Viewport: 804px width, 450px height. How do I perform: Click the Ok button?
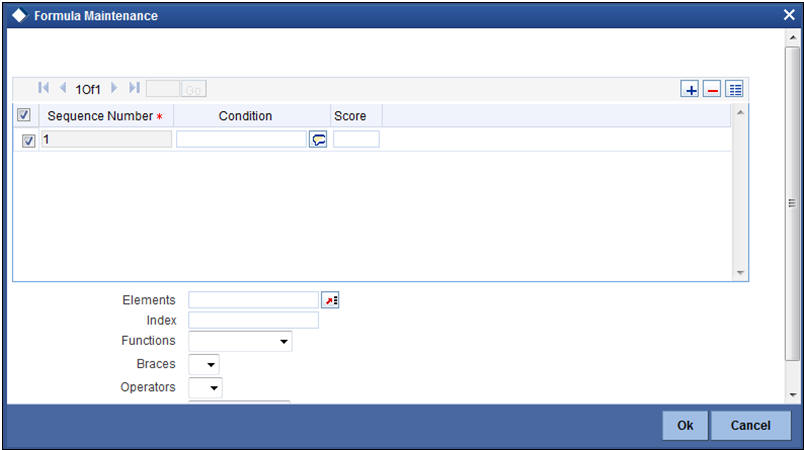click(685, 425)
